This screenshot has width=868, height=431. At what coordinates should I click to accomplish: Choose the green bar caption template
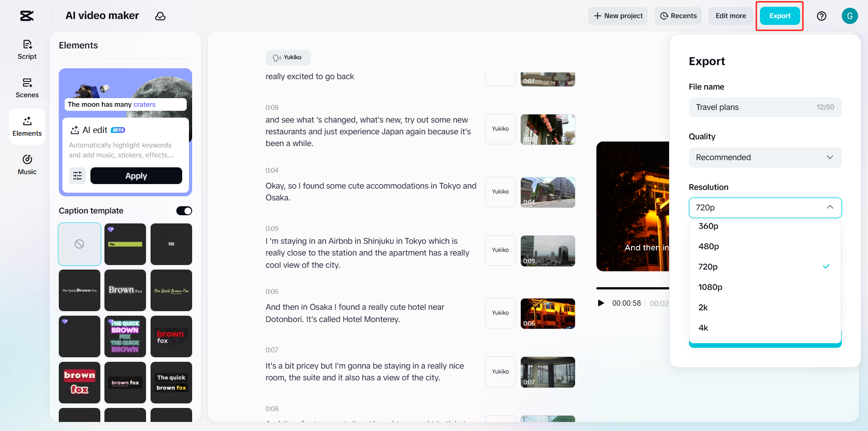click(x=125, y=244)
